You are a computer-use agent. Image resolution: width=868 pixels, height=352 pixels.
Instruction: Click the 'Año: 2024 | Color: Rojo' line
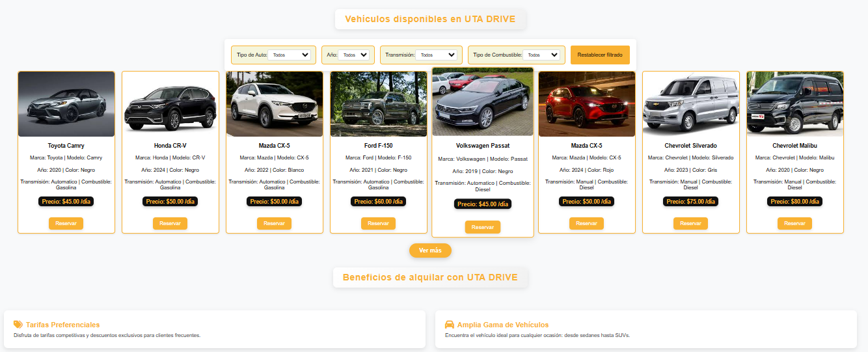(586, 170)
